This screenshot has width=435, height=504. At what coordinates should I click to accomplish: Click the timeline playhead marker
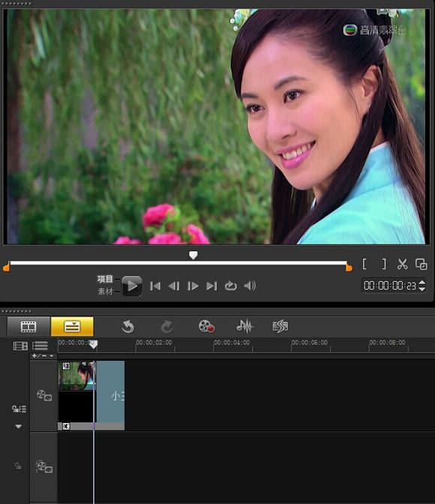click(x=93, y=344)
